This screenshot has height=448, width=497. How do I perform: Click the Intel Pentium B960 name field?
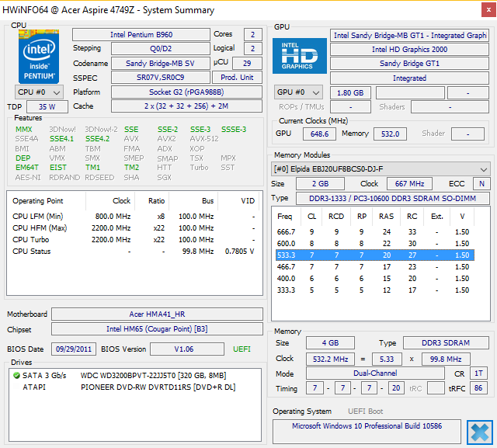point(141,35)
